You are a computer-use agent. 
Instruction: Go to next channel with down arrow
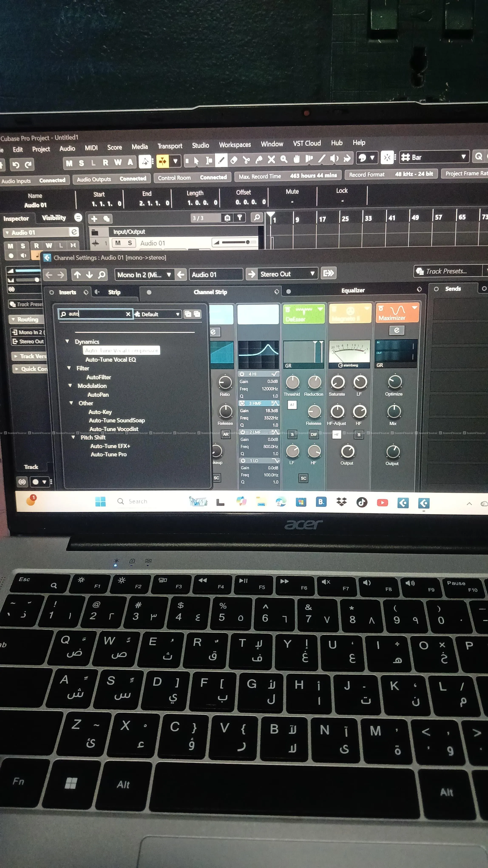pos(89,275)
